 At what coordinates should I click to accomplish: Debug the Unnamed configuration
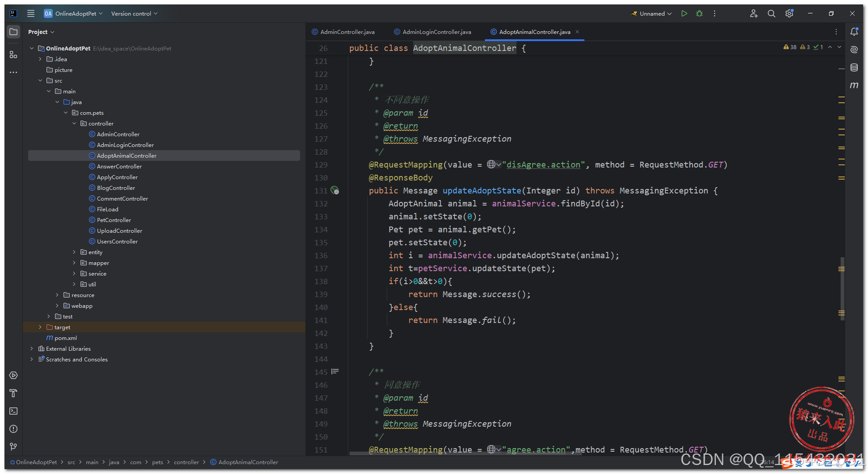tap(699, 13)
